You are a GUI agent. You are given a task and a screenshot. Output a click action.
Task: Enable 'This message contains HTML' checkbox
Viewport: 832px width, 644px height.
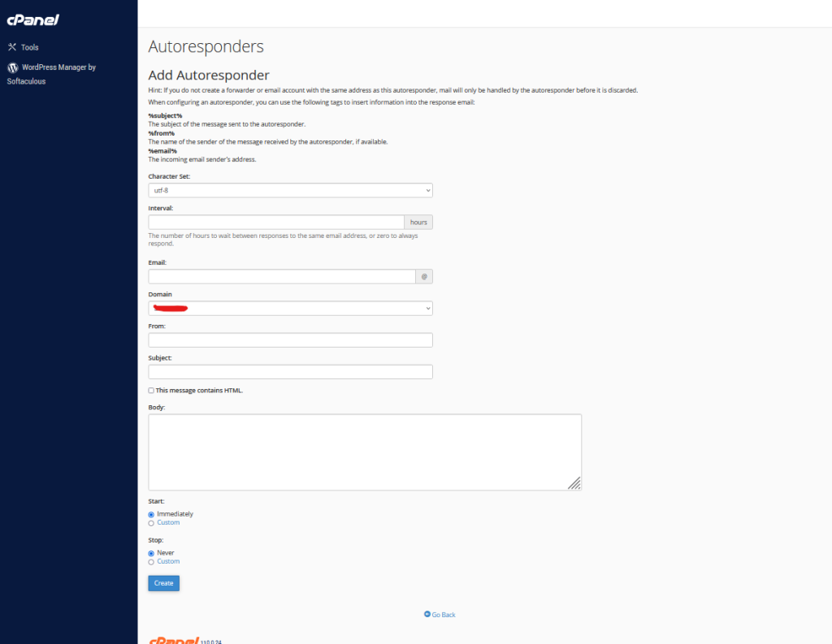[x=151, y=391]
